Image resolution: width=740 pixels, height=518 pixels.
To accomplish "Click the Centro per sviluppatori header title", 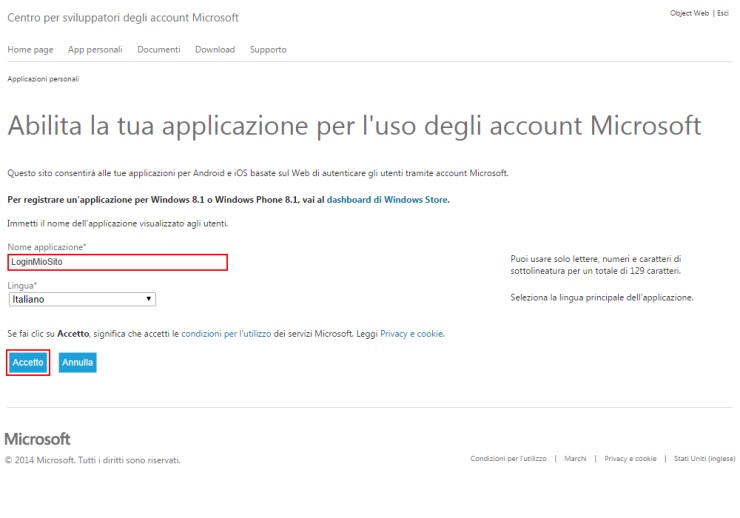I will [123, 18].
